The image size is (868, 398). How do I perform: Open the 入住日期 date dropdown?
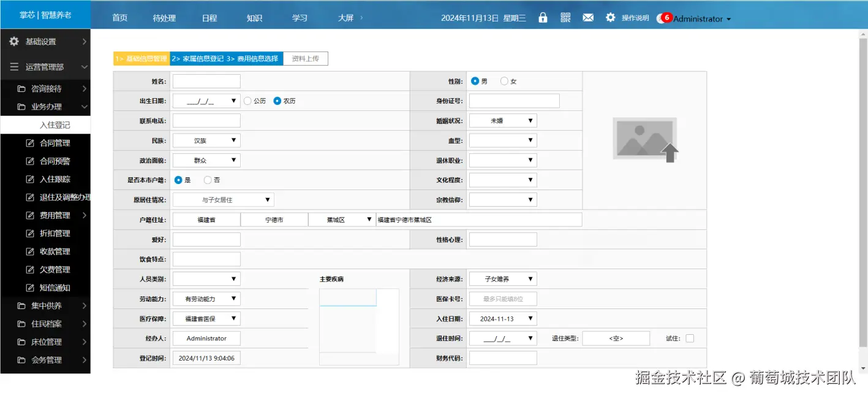pyautogui.click(x=530, y=318)
